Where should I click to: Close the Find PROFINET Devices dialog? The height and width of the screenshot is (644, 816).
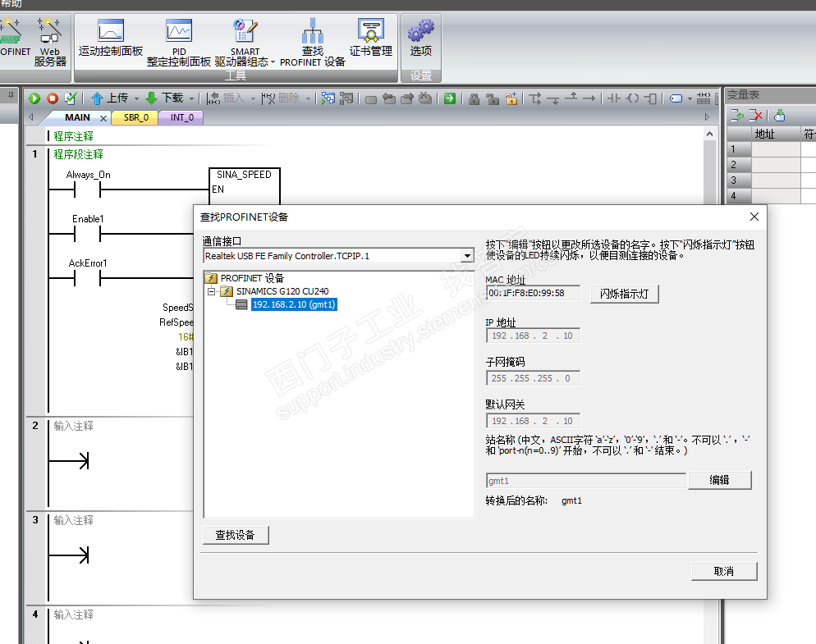[x=754, y=217]
